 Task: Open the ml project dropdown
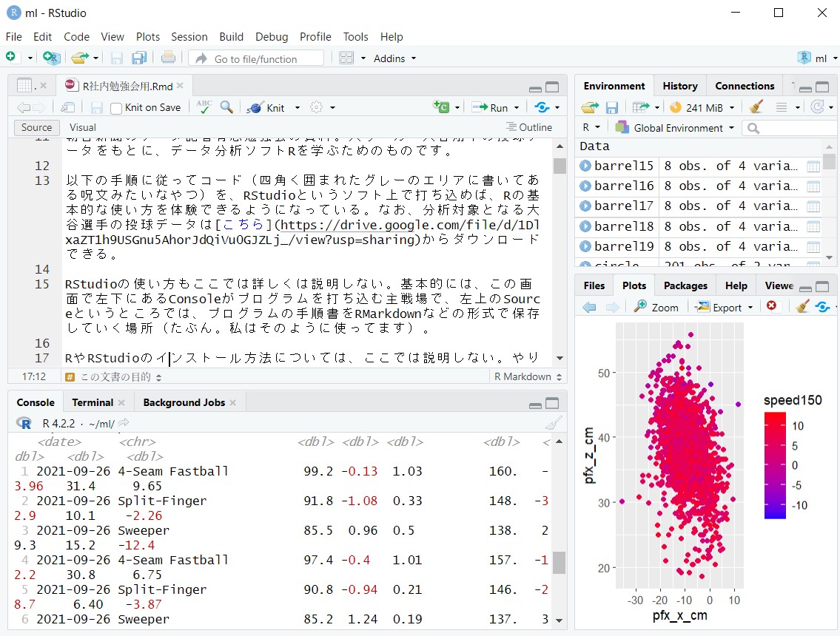pyautogui.click(x=818, y=58)
